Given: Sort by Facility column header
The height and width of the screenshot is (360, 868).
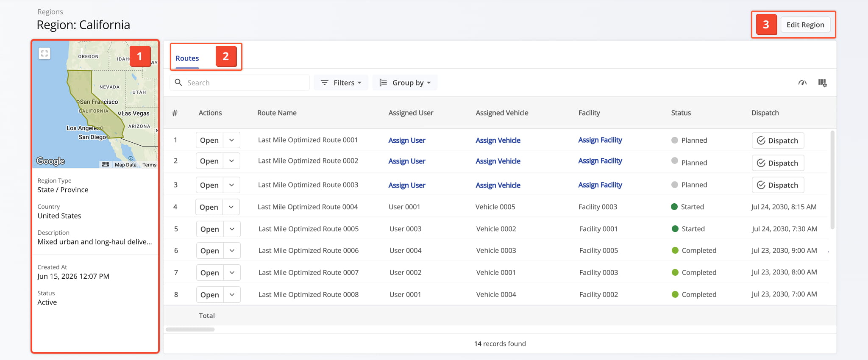Looking at the screenshot, I should pos(589,113).
